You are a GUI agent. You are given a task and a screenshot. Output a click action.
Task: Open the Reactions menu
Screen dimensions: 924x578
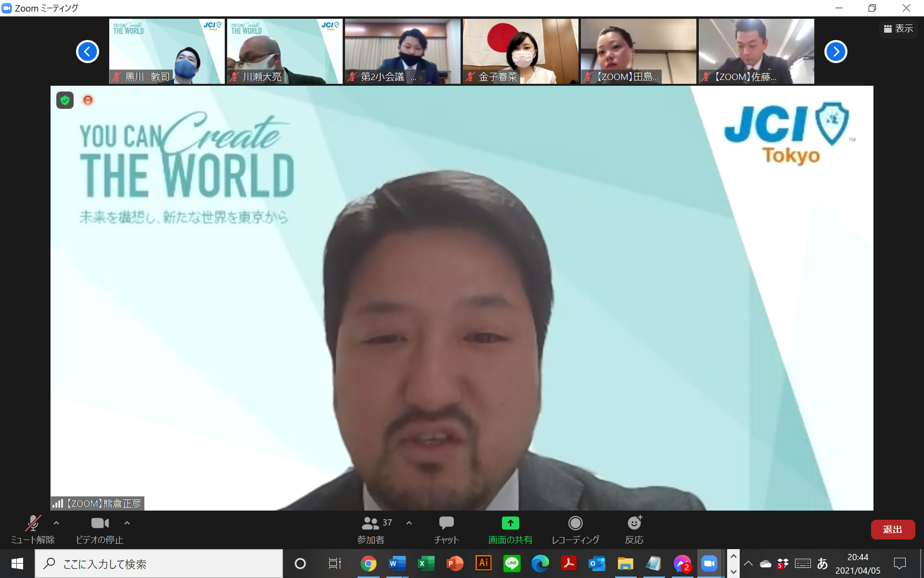[634, 524]
